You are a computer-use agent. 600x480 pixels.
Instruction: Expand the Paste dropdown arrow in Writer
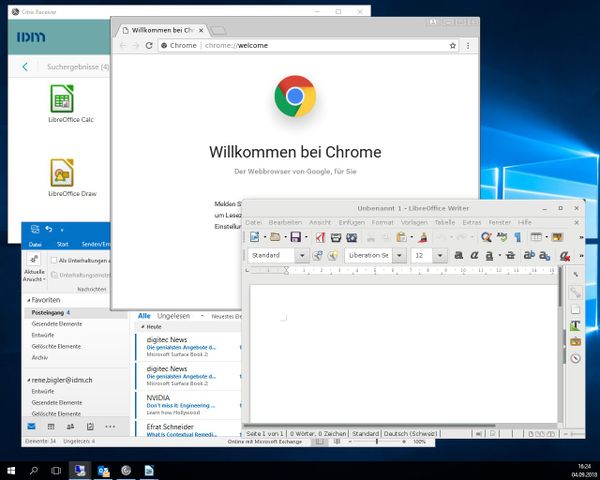(x=412, y=237)
